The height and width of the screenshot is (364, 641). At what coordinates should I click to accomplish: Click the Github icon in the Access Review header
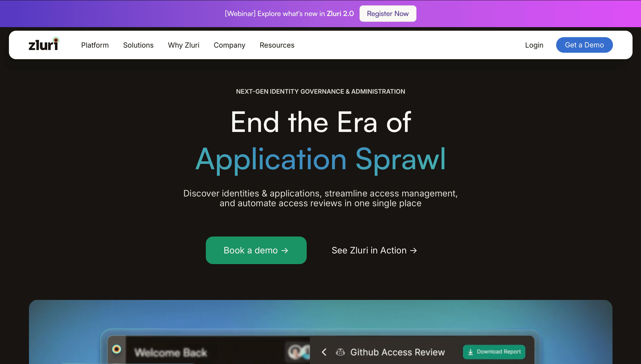(x=340, y=352)
